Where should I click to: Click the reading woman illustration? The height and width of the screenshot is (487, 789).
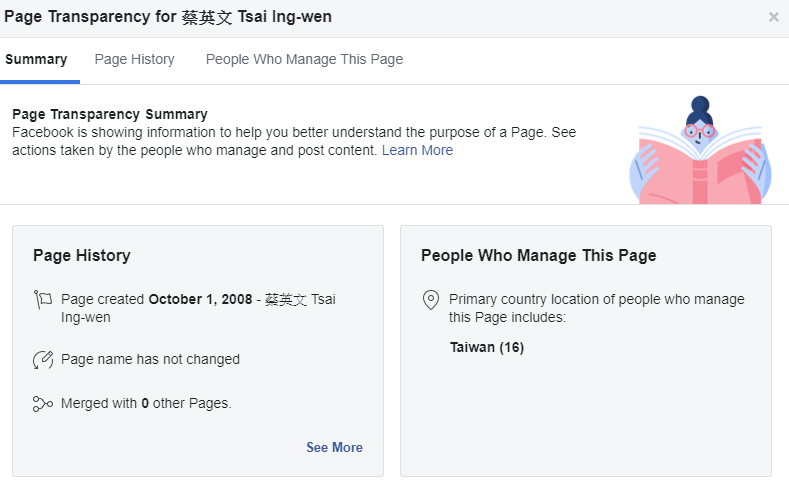coord(700,150)
